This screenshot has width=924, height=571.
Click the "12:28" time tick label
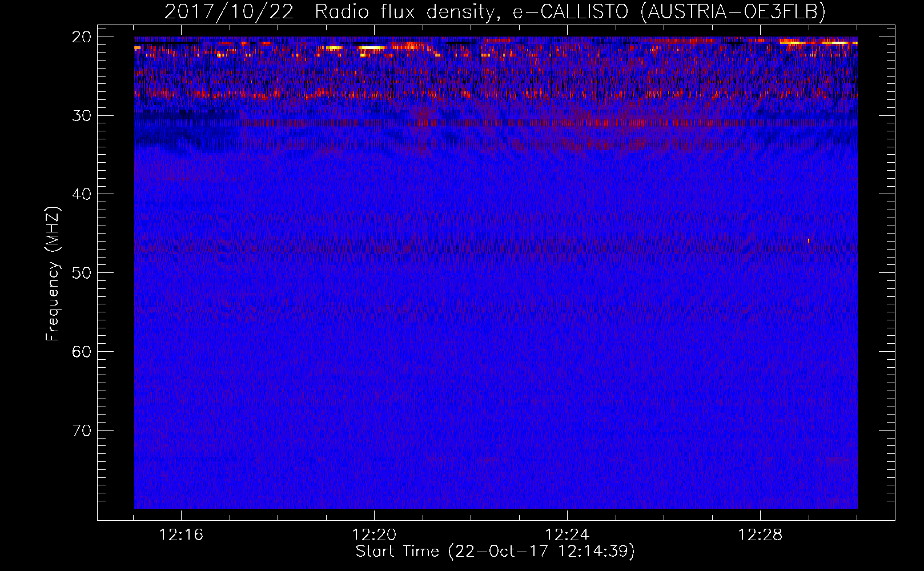[760, 535]
